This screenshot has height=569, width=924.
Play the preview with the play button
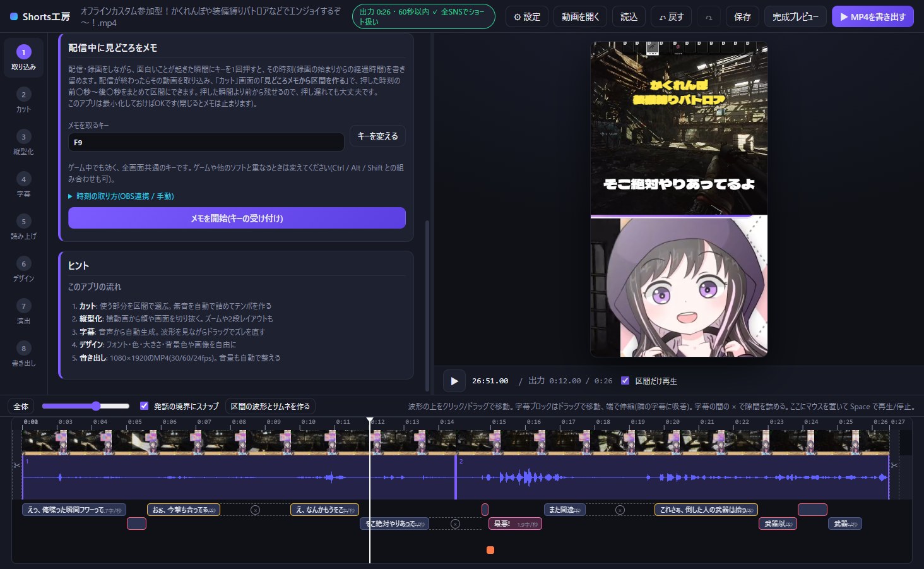click(454, 381)
